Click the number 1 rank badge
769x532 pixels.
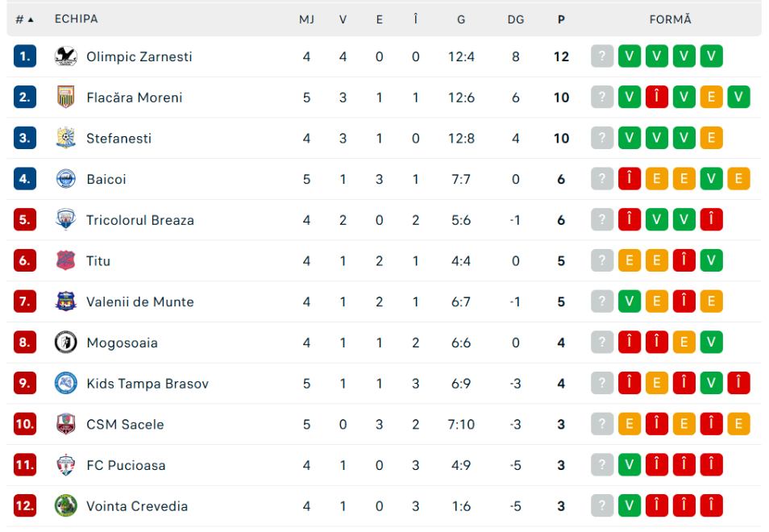click(25, 56)
